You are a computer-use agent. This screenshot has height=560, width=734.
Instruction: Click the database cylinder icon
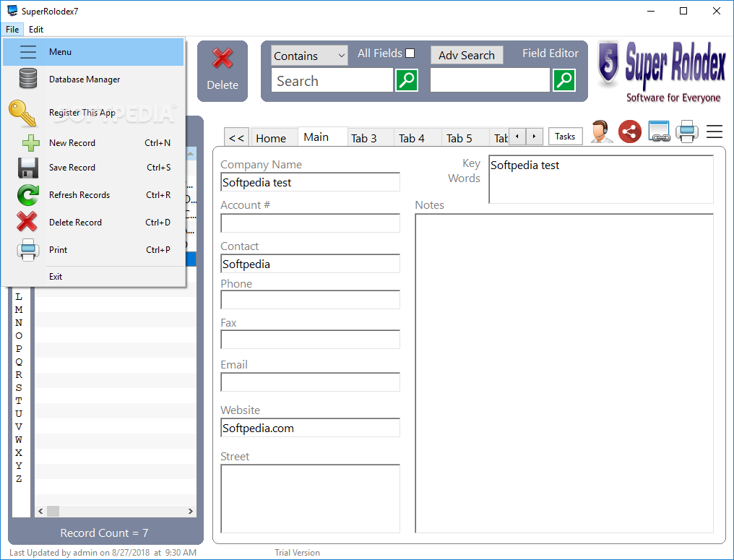[28, 78]
